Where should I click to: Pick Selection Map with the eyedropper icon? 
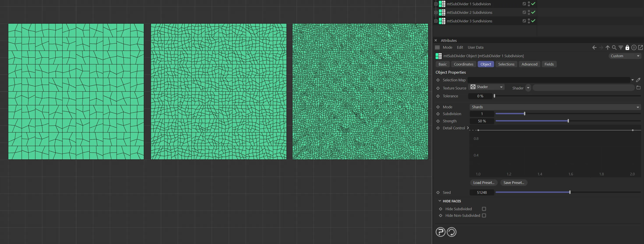[x=638, y=80]
